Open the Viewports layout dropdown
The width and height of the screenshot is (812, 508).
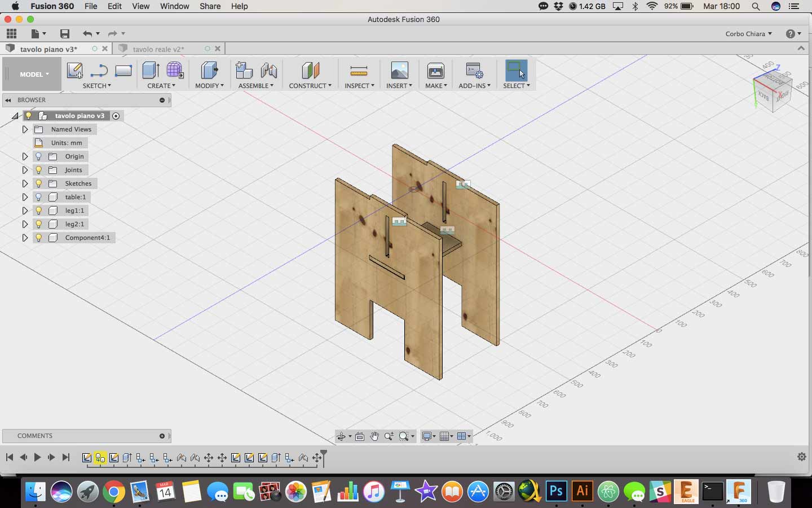464,436
